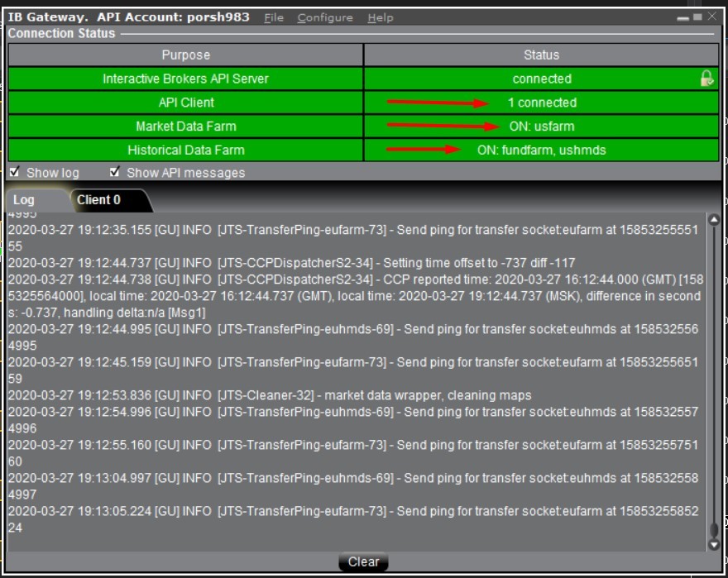Image resolution: width=728 pixels, height=578 pixels.
Task: Toggle the Show API messages checkbox
Action: (113, 173)
